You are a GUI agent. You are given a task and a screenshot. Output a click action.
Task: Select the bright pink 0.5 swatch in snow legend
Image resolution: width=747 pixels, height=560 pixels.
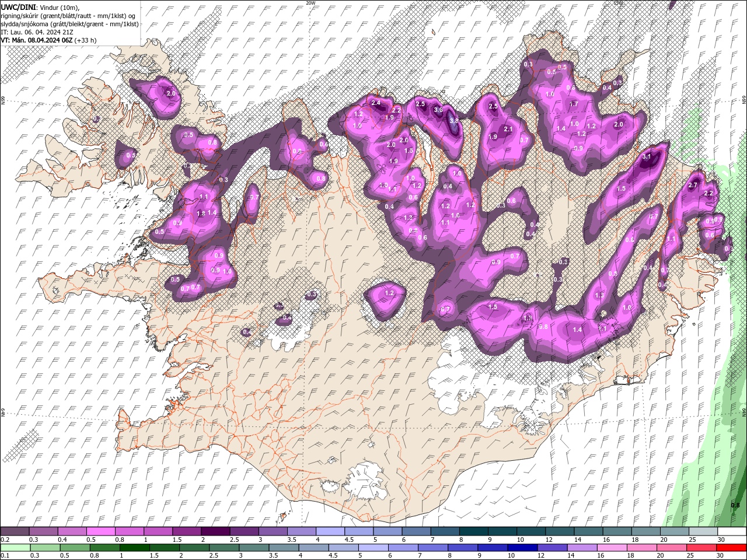pyautogui.click(x=100, y=531)
